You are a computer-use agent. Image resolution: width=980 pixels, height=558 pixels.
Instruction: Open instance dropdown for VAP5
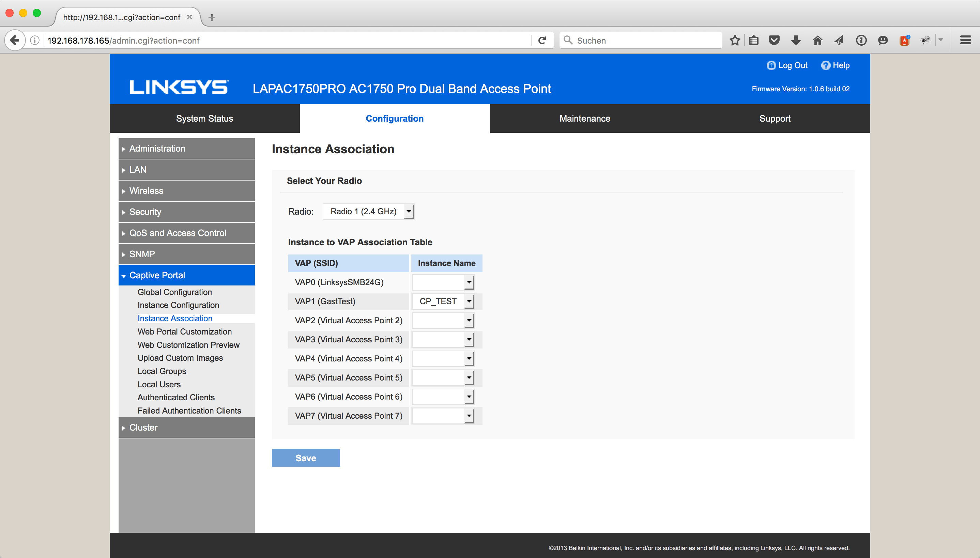[443, 377]
